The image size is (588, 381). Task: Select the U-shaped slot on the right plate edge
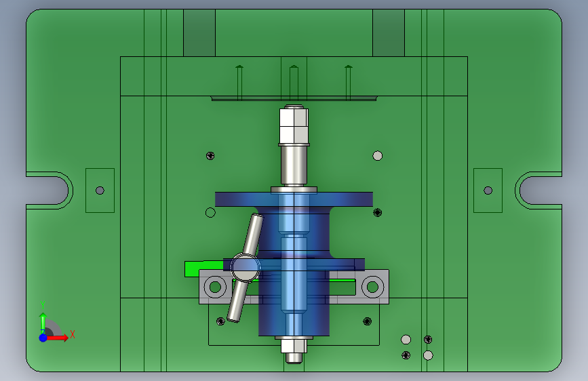coord(538,190)
